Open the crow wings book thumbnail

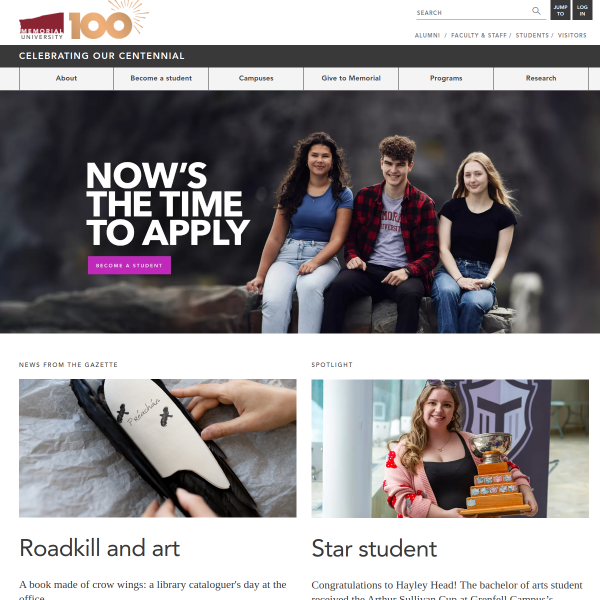(x=158, y=448)
